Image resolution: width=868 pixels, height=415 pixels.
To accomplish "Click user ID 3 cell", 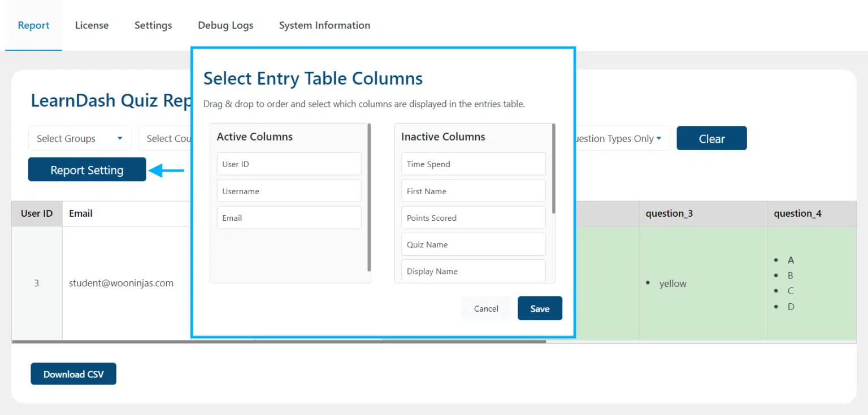I will [x=37, y=283].
